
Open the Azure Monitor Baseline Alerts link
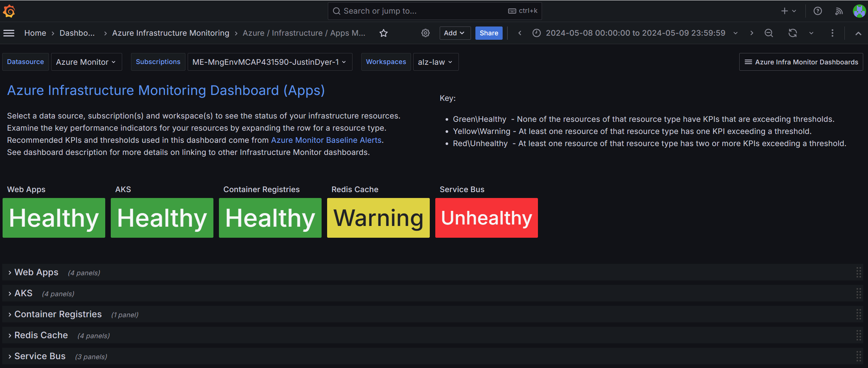point(326,140)
